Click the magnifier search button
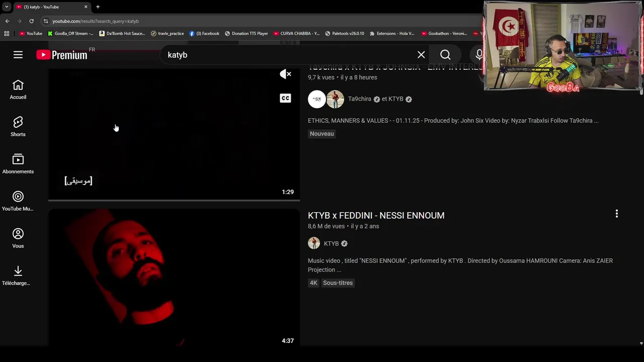The image size is (644, 362). (x=445, y=55)
